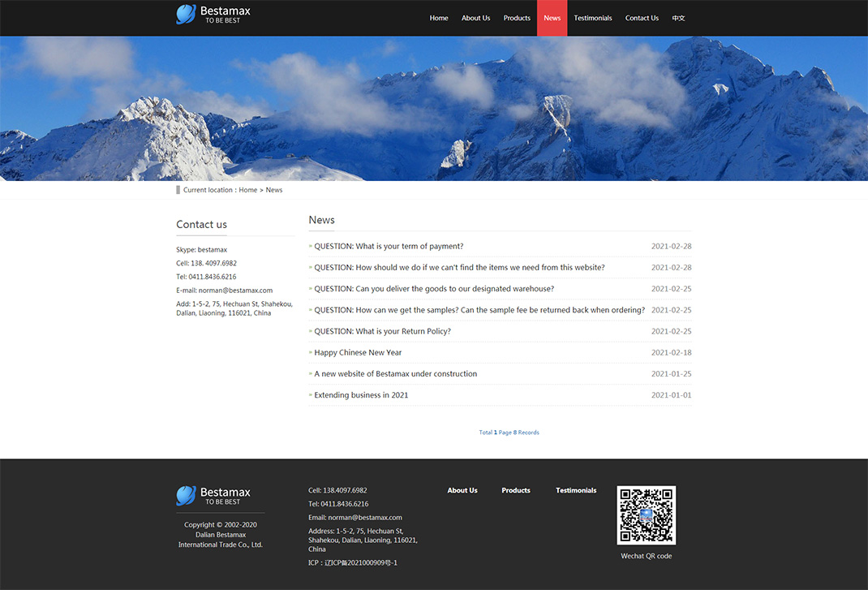This screenshot has height=590, width=868.
Task: Click the footer About Us link
Action: [462, 490]
